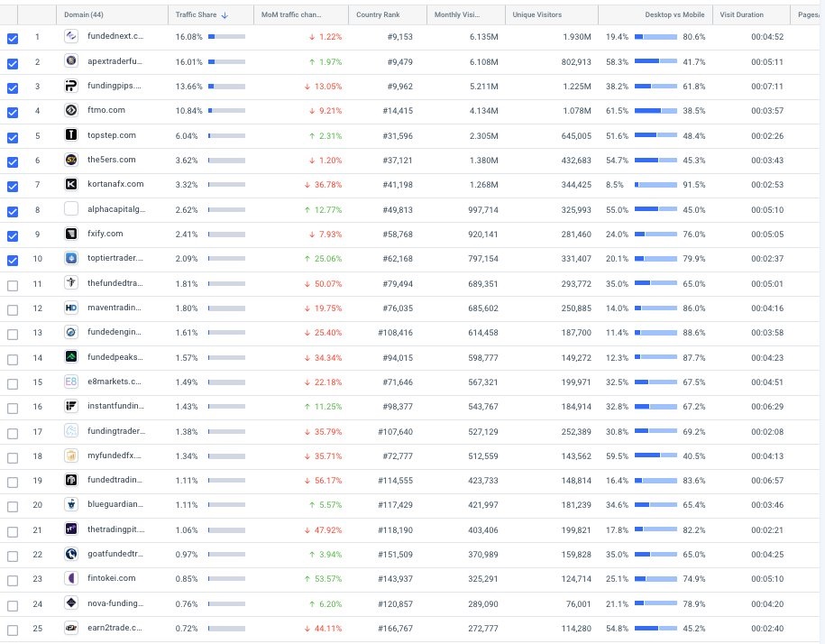The height and width of the screenshot is (644, 825).
Task: Click the e8markets E8 favicon icon
Action: click(x=71, y=382)
